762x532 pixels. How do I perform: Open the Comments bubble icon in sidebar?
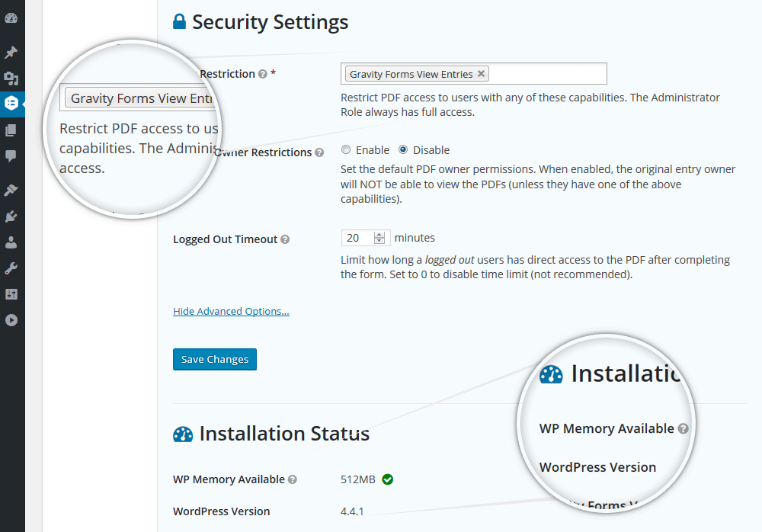pos(11,156)
